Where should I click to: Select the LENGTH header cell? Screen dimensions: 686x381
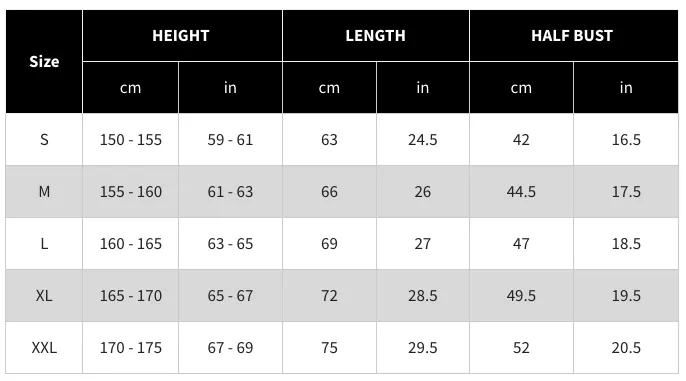click(376, 35)
